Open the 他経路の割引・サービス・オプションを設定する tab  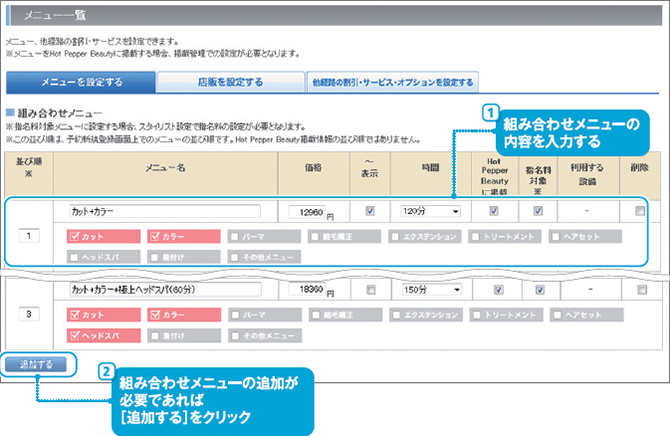point(392,83)
